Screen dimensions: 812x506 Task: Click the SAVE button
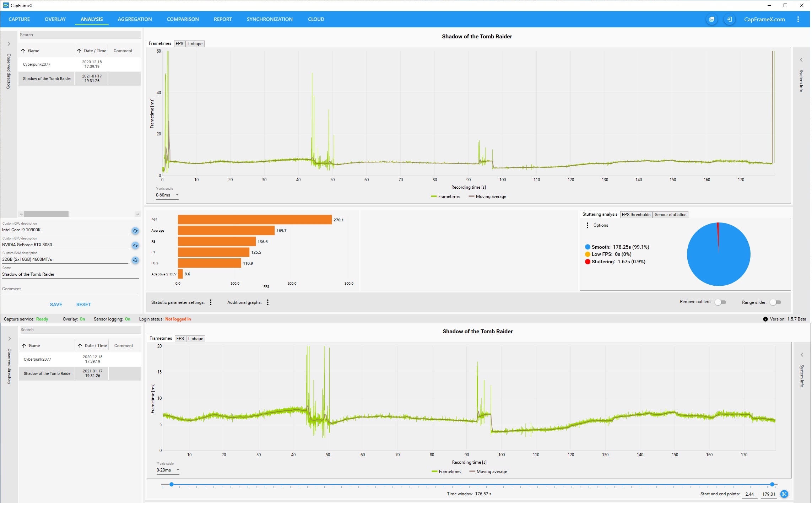(x=56, y=305)
